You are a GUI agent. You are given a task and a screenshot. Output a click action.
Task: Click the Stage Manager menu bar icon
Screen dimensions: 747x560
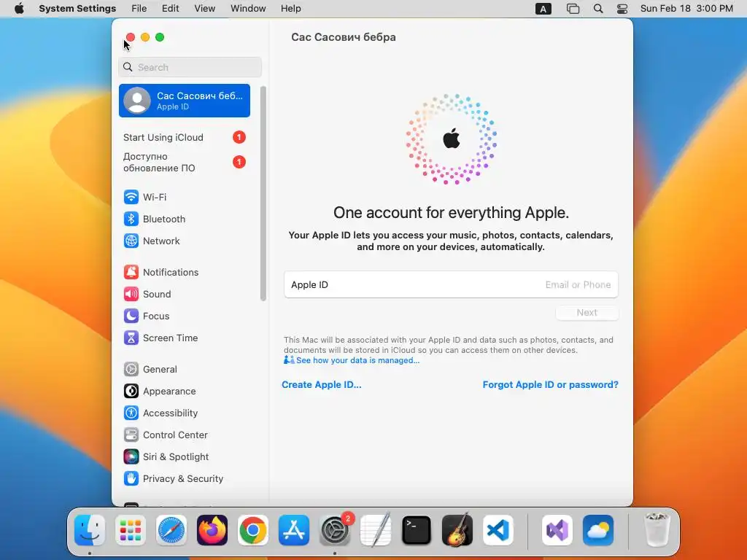click(573, 9)
